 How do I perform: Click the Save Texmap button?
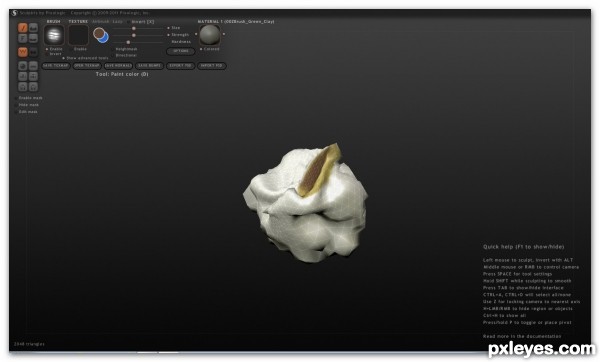point(56,66)
